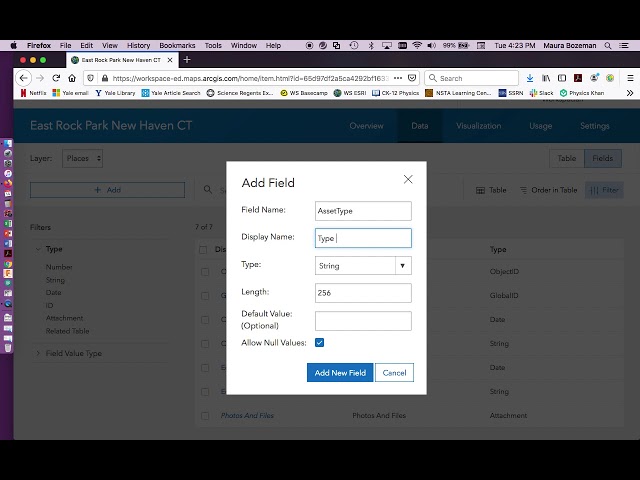Image resolution: width=640 pixels, height=480 pixels.
Task: Click the Pocket save icon in address bar
Action: click(412, 78)
